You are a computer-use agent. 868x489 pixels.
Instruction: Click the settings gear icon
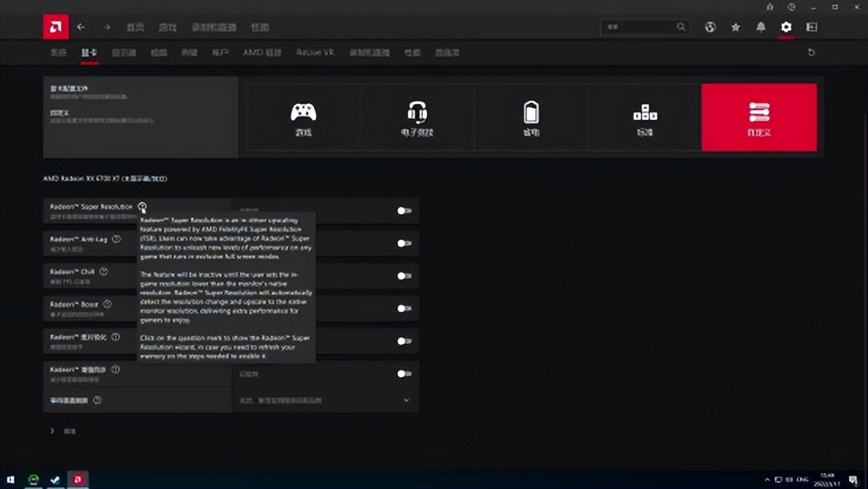(786, 27)
